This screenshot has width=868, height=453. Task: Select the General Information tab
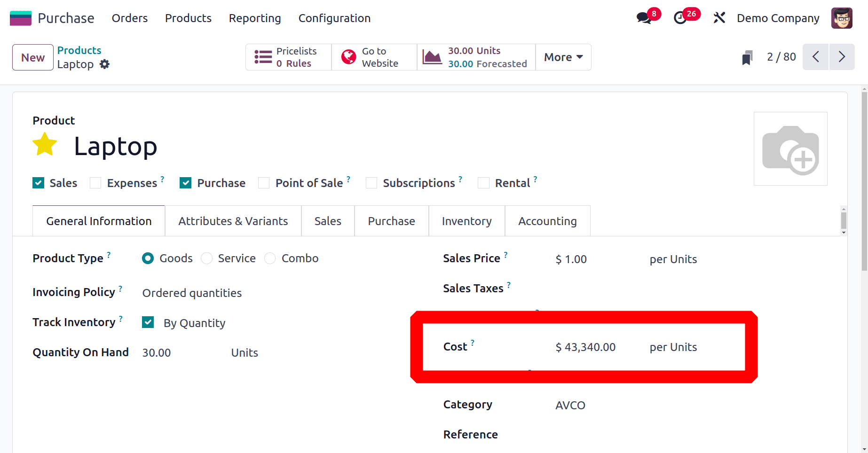tap(99, 221)
